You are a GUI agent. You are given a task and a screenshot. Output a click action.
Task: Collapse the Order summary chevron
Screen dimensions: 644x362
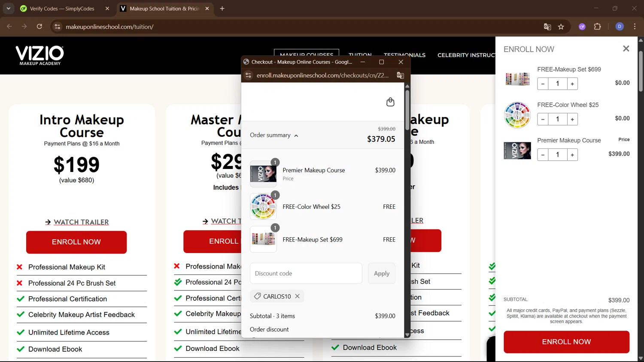(296, 136)
